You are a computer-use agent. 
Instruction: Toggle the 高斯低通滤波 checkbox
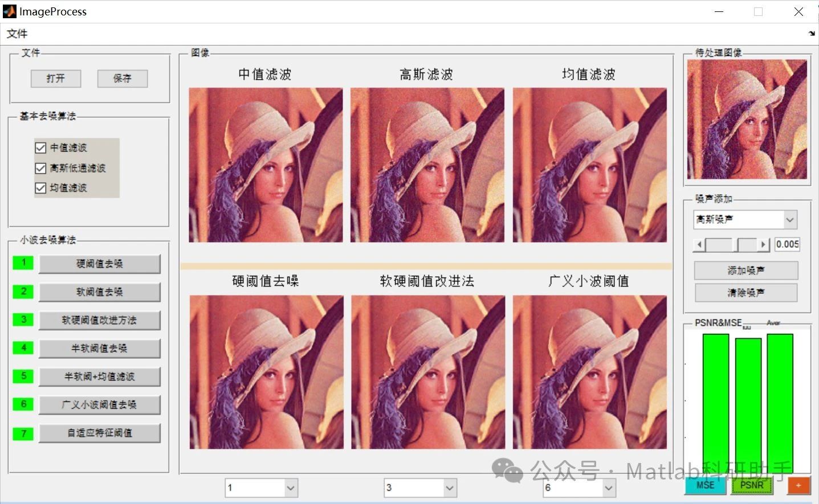[x=40, y=168]
